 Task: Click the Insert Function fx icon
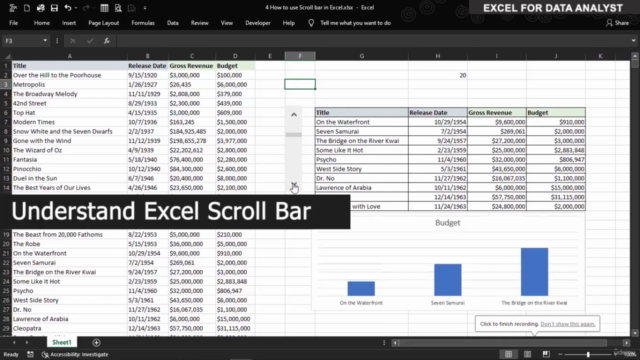coord(107,41)
